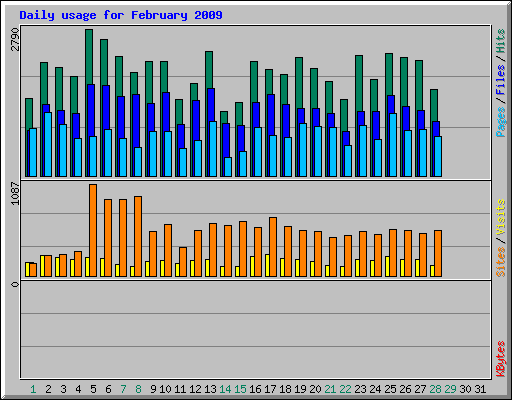This screenshot has width=512, height=400.
Task: Select the orange Visits bar for day 28
Action: click(x=438, y=253)
